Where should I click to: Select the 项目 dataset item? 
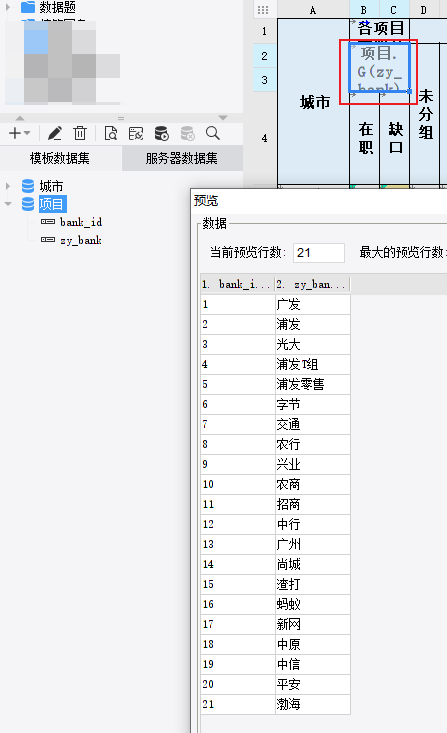tap(52, 204)
